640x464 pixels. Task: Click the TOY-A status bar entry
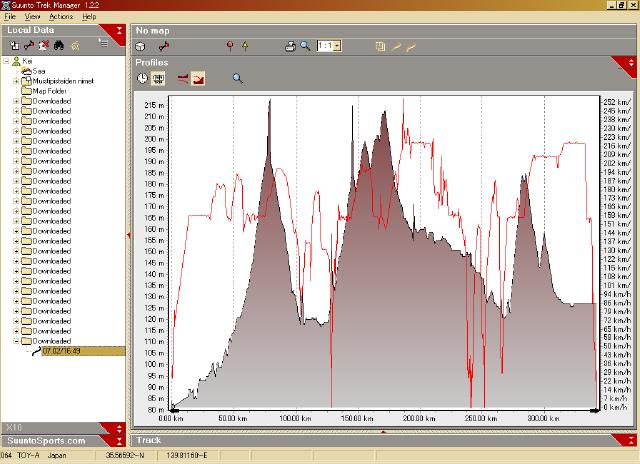[x=28, y=455]
